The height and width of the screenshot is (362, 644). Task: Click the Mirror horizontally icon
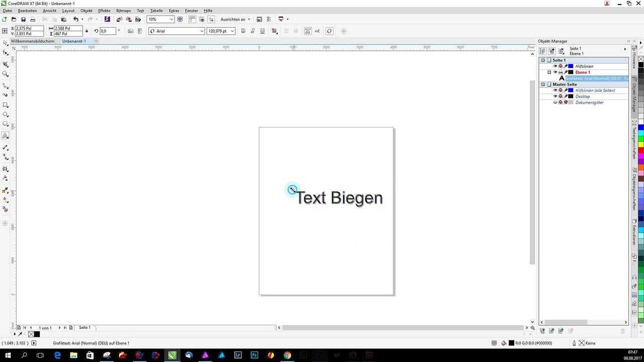[130, 31]
